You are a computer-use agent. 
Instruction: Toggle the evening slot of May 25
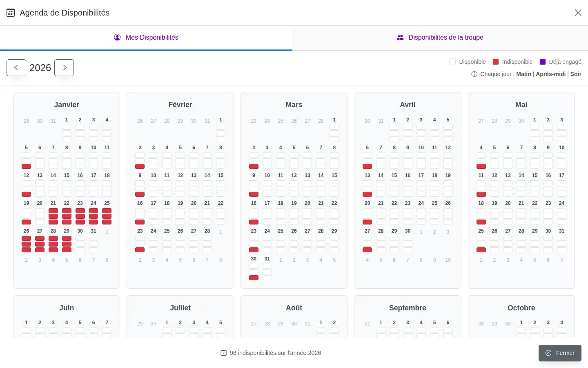coord(481,250)
